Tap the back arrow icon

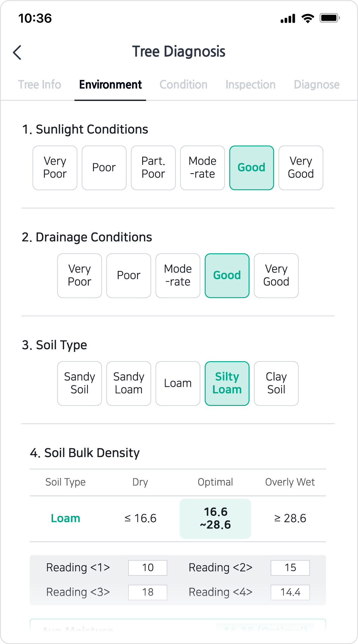point(17,52)
